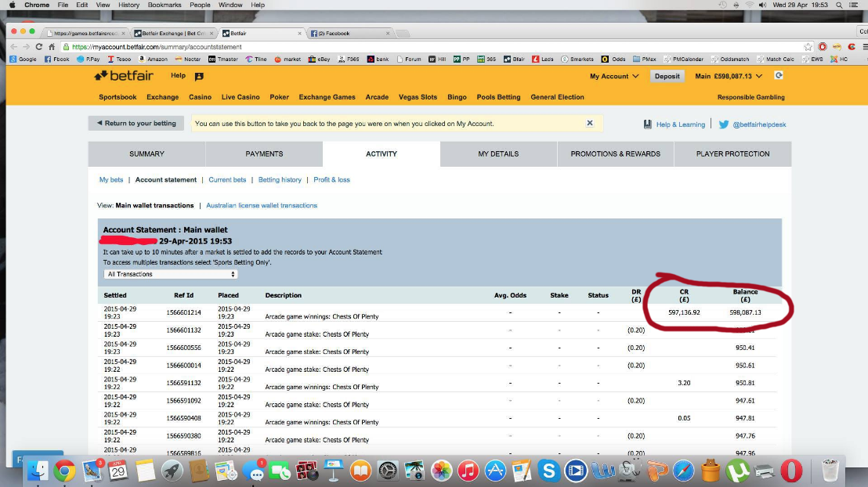This screenshot has width=868, height=487.
Task: Open the App Store in the dock
Action: tap(495, 471)
